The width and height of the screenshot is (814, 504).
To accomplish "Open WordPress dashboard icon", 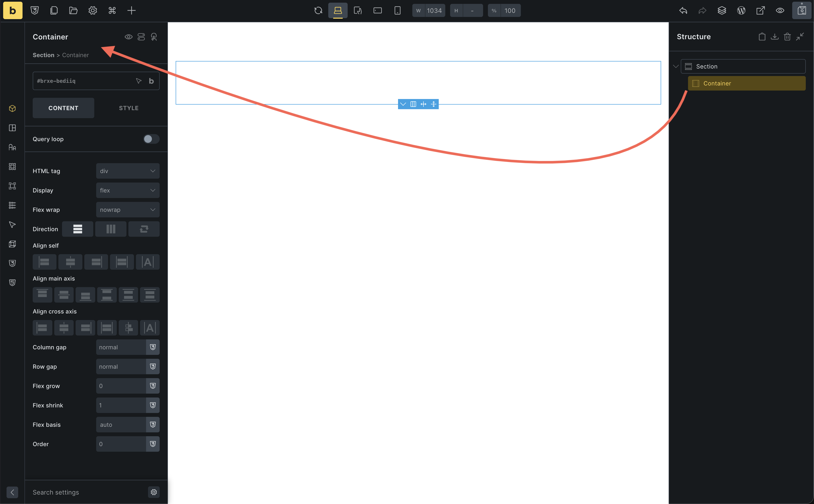I will (x=741, y=10).
